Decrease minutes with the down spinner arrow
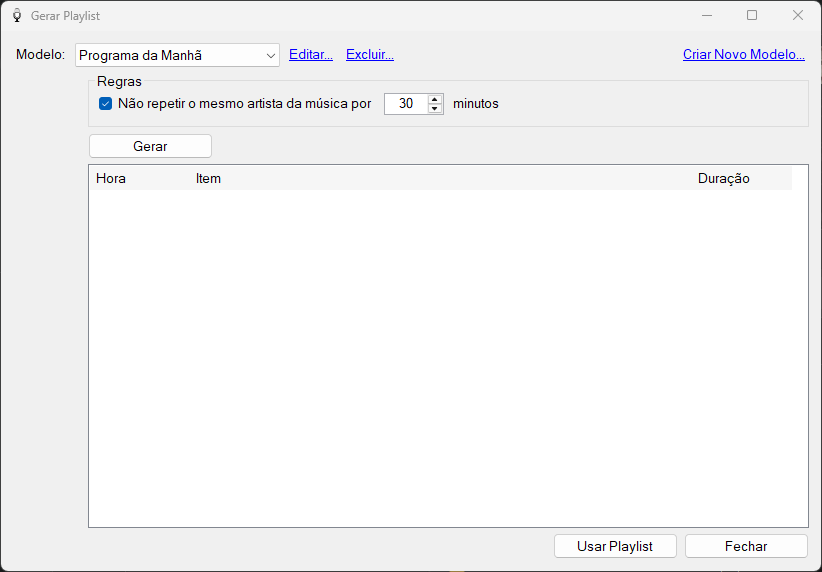822x572 pixels. click(x=435, y=109)
